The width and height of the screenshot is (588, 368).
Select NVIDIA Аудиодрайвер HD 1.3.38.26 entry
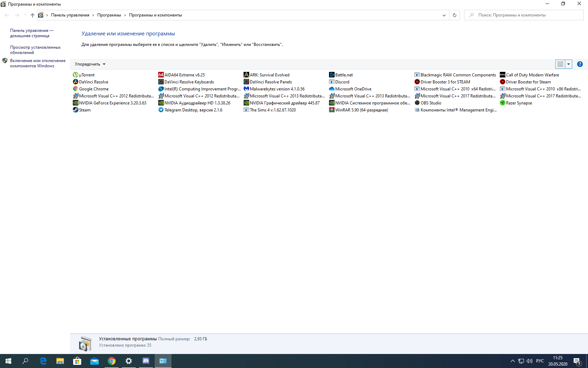click(x=195, y=103)
